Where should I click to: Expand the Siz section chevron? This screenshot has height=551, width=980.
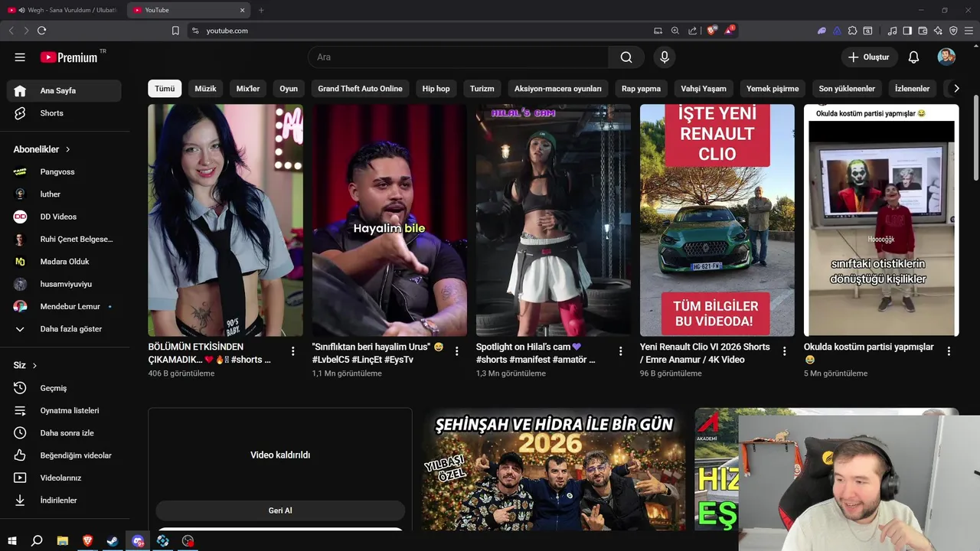click(x=34, y=366)
